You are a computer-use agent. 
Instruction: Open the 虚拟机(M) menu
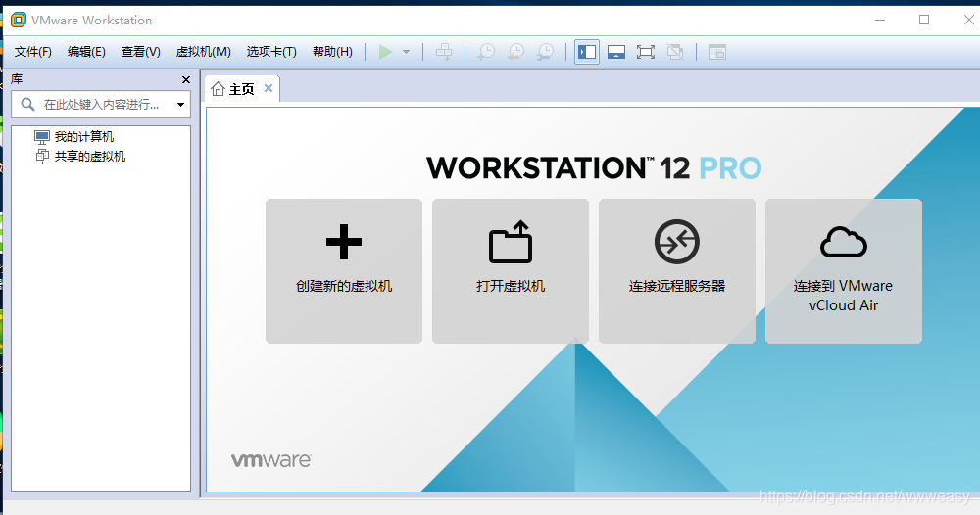click(203, 52)
